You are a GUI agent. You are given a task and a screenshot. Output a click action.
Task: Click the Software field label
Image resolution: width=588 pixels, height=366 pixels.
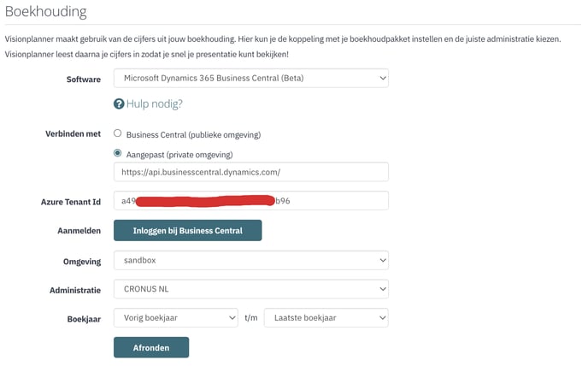84,80
